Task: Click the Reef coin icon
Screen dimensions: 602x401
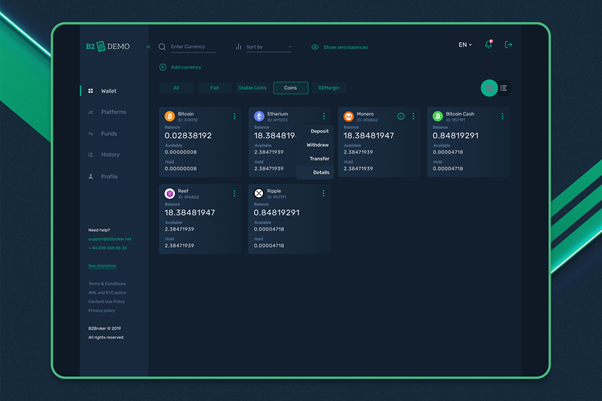Action: [x=170, y=193]
